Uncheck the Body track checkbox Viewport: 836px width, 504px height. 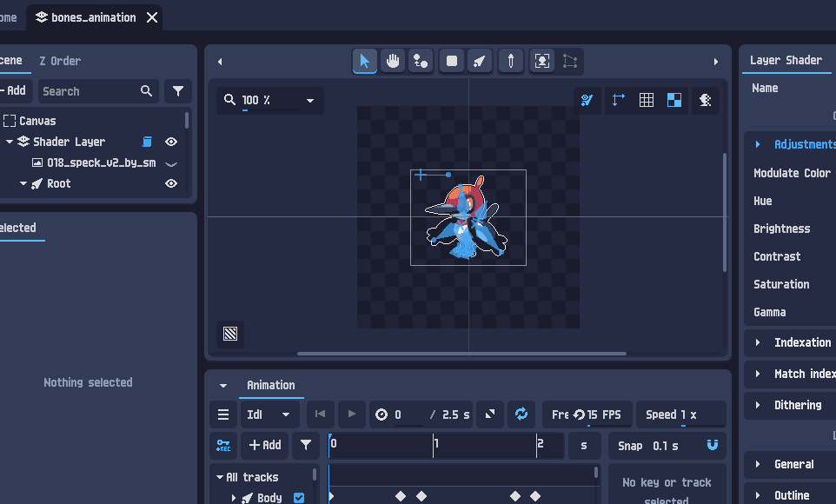(299, 498)
